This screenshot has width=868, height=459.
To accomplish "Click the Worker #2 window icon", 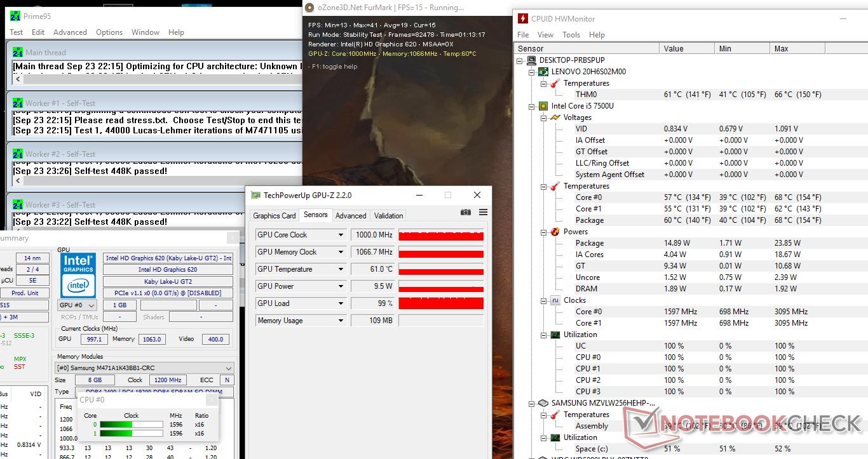I will point(18,154).
